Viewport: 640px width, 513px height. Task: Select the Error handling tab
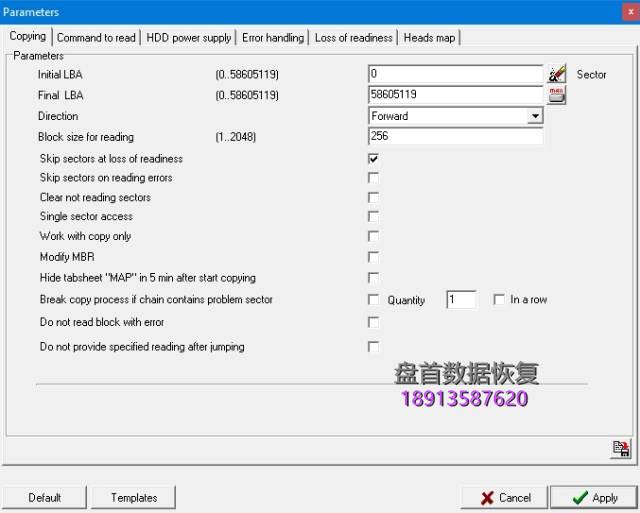click(273, 38)
